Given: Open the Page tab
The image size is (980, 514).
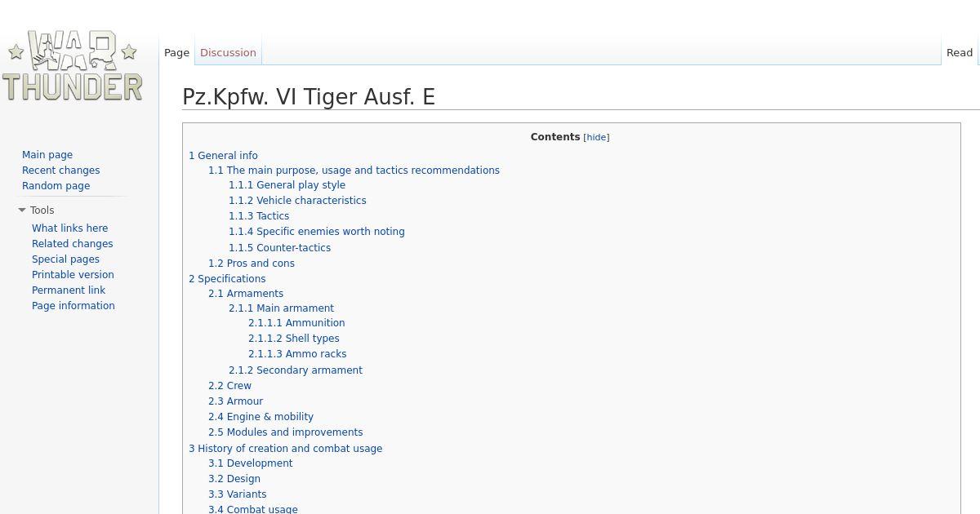Looking at the screenshot, I should [x=176, y=52].
